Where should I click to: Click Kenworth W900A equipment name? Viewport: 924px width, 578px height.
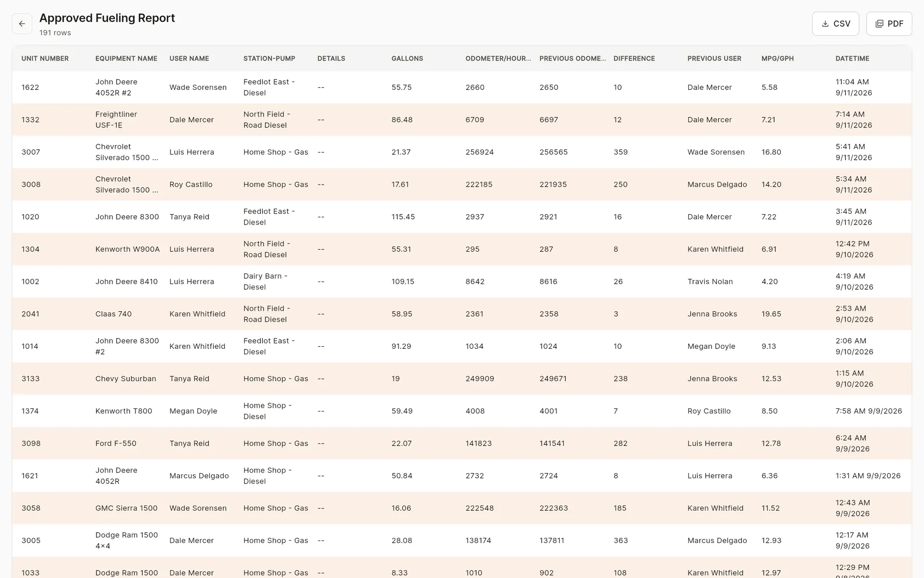pos(127,249)
